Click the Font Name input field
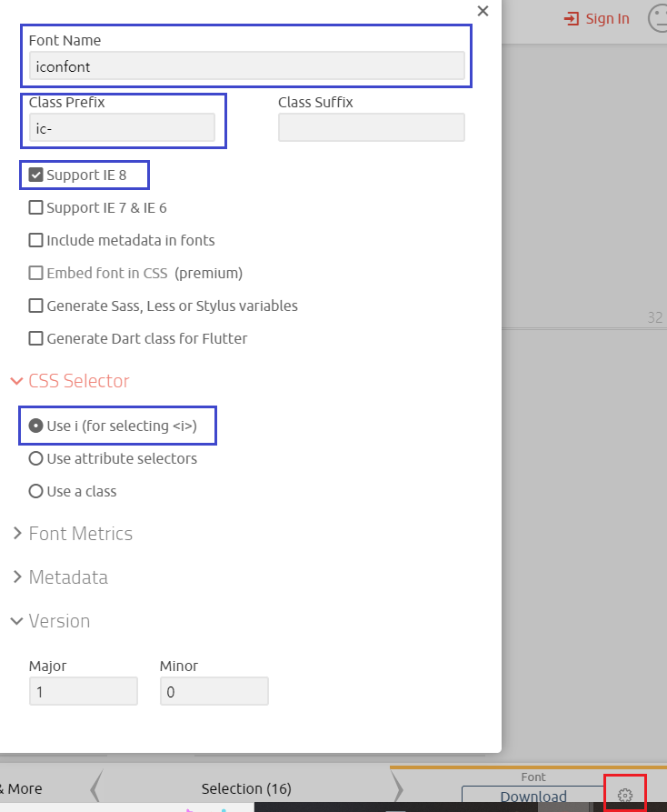Screen dimensions: 667x812 247,65
